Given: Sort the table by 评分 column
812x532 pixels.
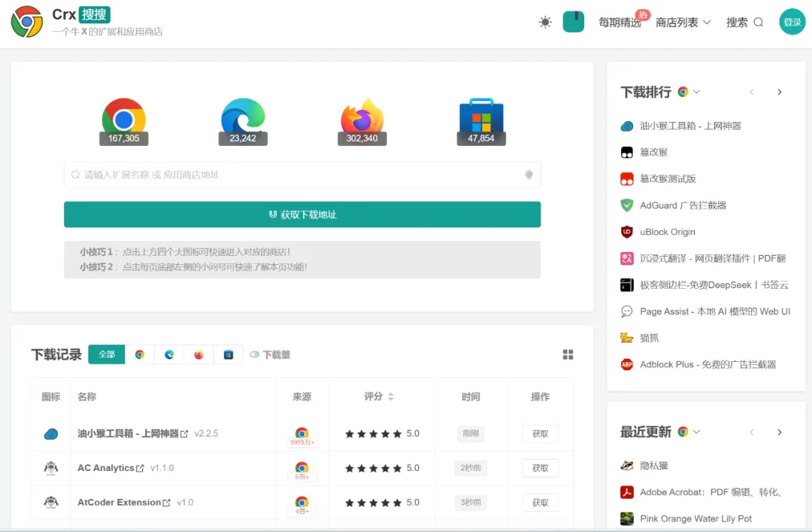Looking at the screenshot, I should coord(390,397).
